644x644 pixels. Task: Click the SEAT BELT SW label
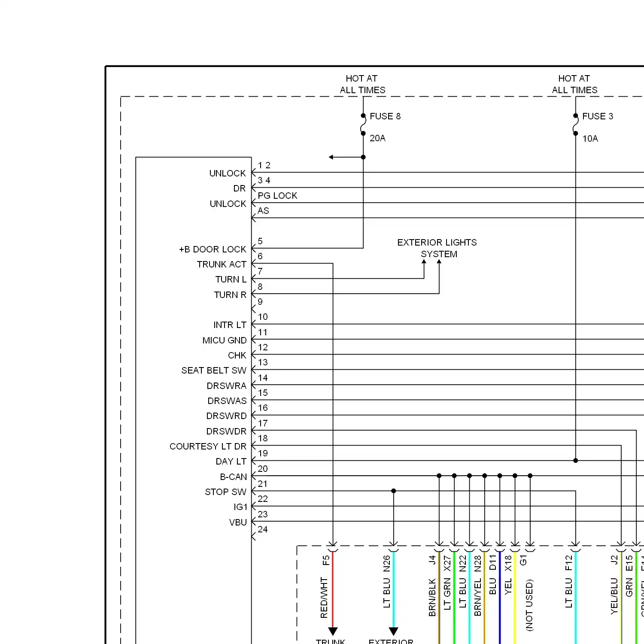(x=214, y=371)
